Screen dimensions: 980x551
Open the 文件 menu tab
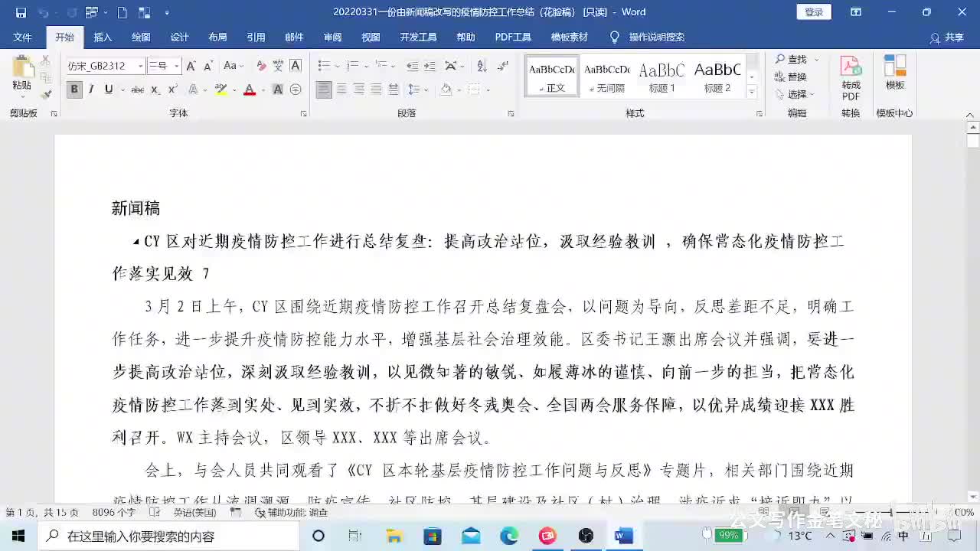[x=22, y=37]
